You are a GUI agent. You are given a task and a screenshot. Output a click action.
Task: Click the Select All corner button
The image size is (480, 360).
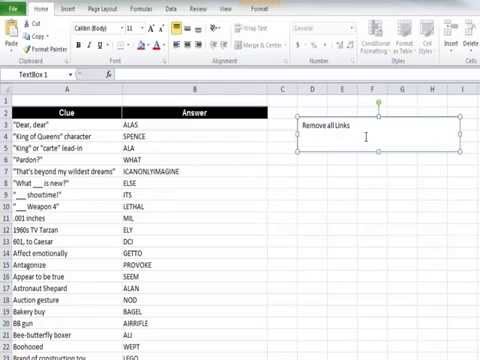6,89
